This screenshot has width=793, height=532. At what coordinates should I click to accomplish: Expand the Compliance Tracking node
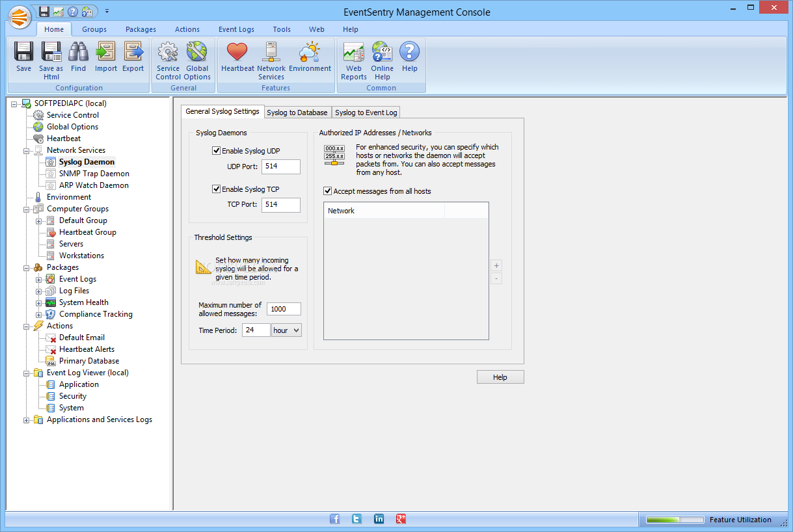tap(39, 314)
